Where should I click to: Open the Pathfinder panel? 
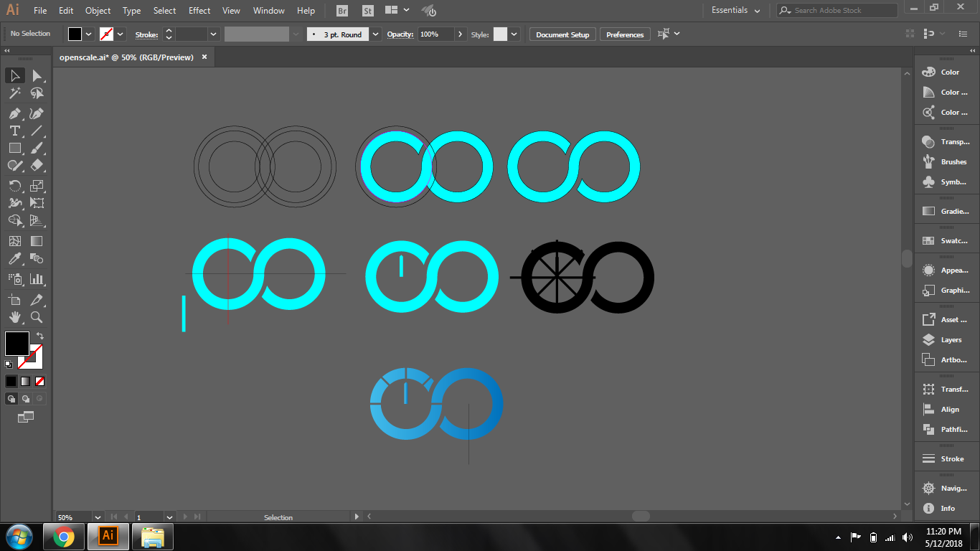click(x=945, y=429)
